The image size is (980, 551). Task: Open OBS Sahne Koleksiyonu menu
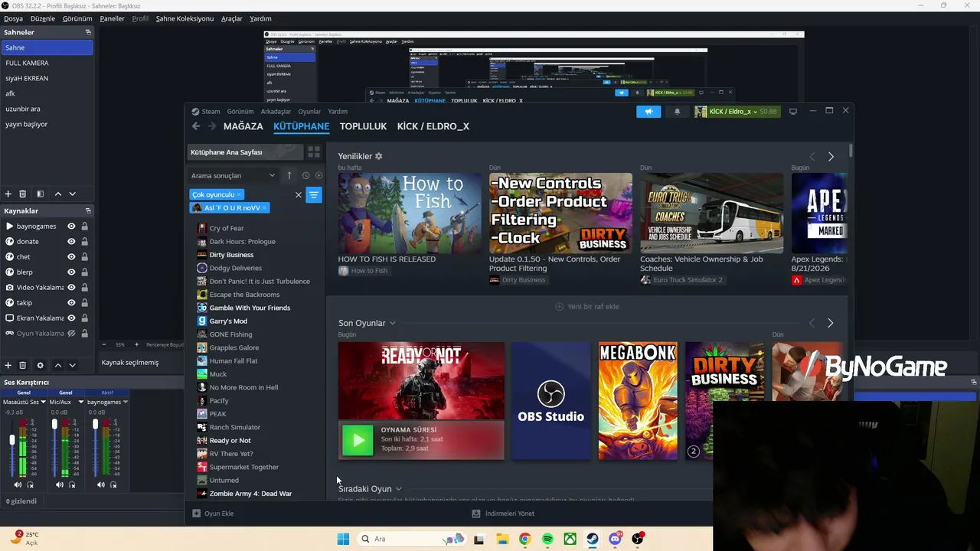185,18
